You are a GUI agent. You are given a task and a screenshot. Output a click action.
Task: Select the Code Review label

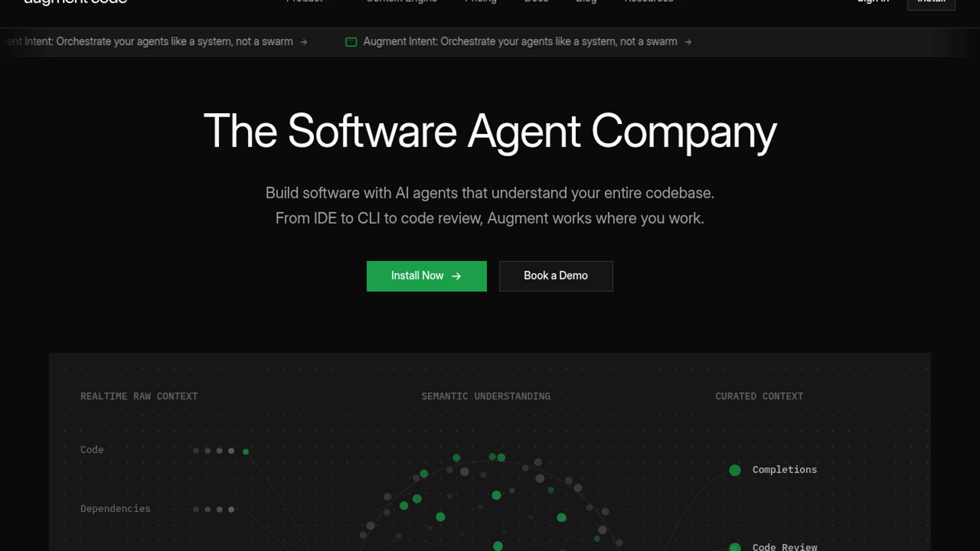pyautogui.click(x=784, y=547)
